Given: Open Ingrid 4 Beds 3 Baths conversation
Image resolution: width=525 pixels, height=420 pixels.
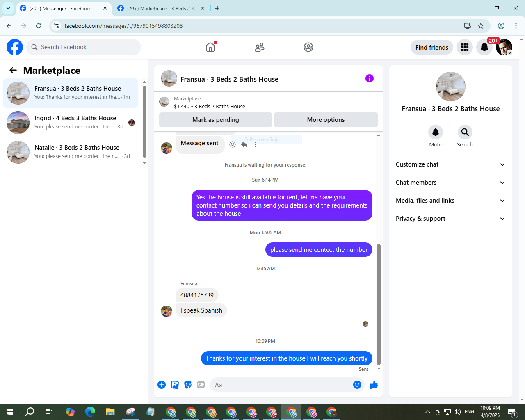Looking at the screenshot, I should click(x=71, y=123).
